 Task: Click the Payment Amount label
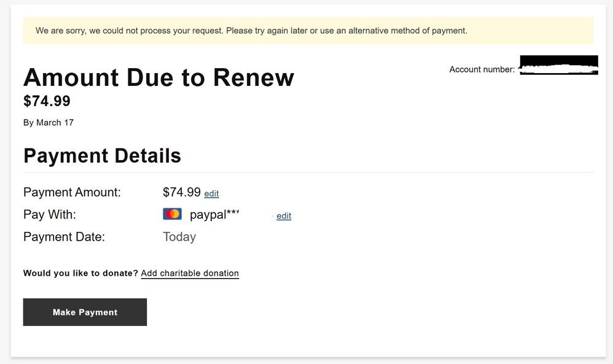(x=72, y=192)
